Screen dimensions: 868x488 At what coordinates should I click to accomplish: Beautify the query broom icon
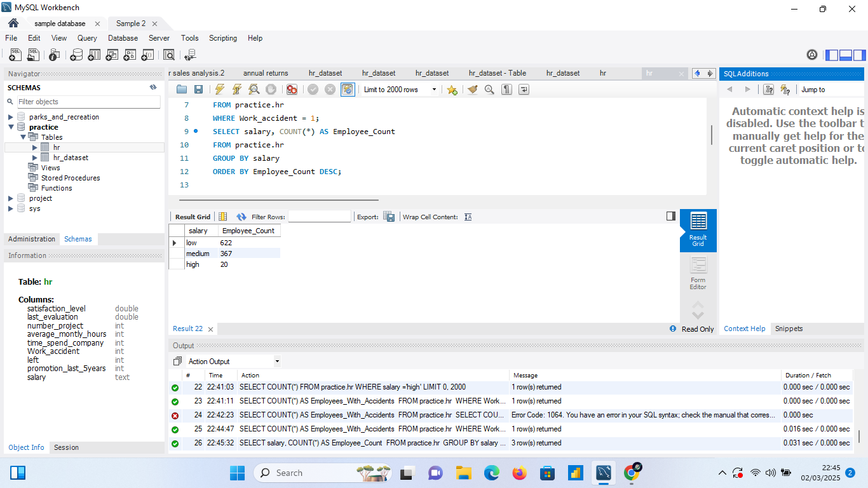472,90
